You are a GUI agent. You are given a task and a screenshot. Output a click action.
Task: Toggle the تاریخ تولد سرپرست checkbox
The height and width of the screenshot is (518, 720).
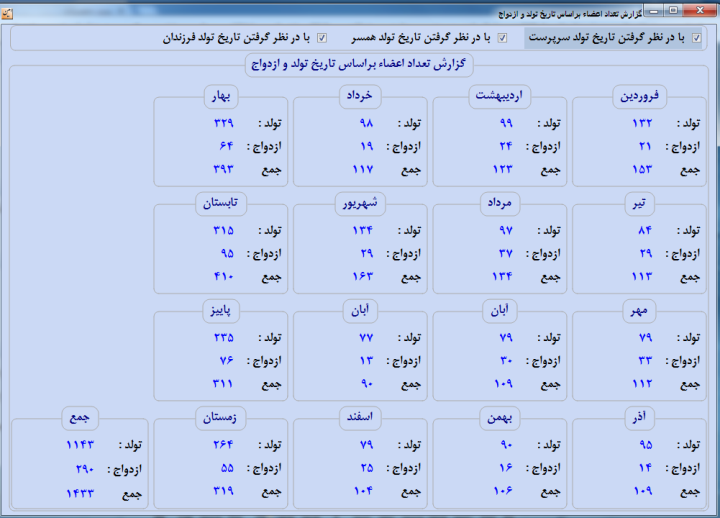click(697, 38)
